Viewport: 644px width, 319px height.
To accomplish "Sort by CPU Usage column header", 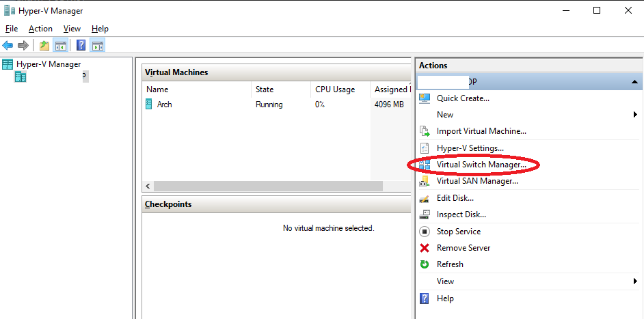I will (x=340, y=89).
